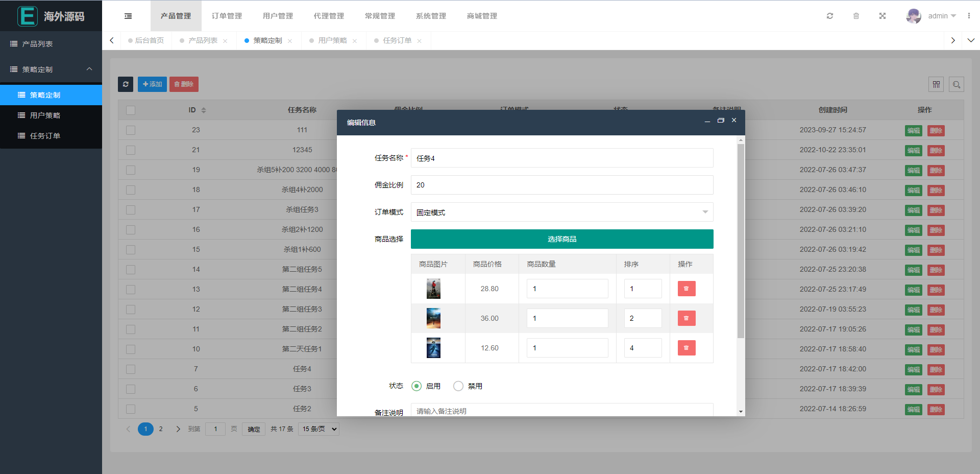Click the 选择商品 button
Image resolution: width=980 pixels, height=474 pixels.
pyautogui.click(x=561, y=239)
